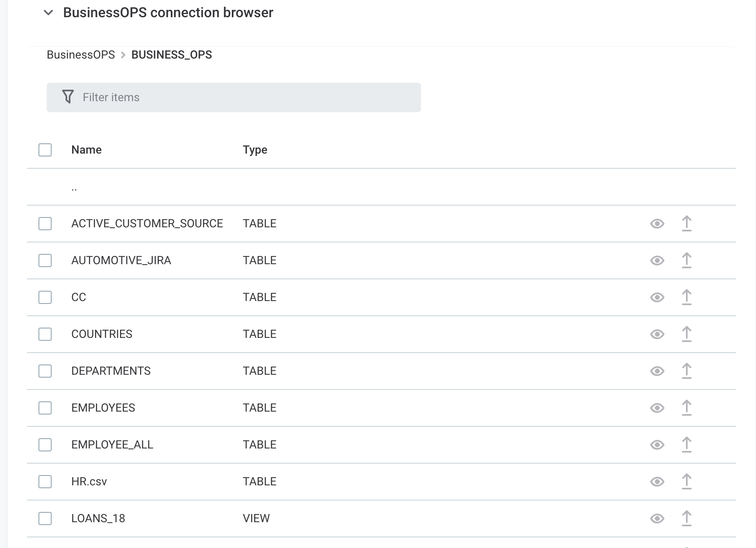Collapse the BusinessOPS connection browser section
The height and width of the screenshot is (548, 756).
[48, 13]
